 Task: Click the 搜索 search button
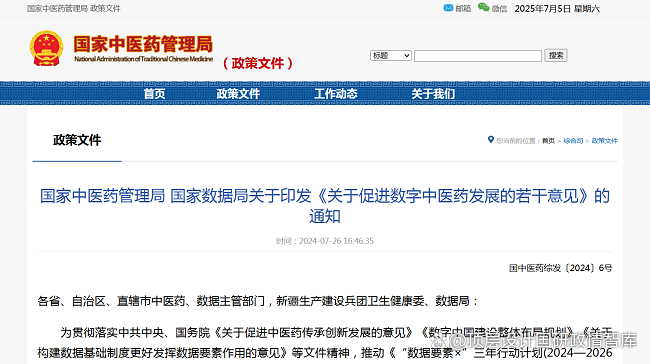tap(556, 56)
